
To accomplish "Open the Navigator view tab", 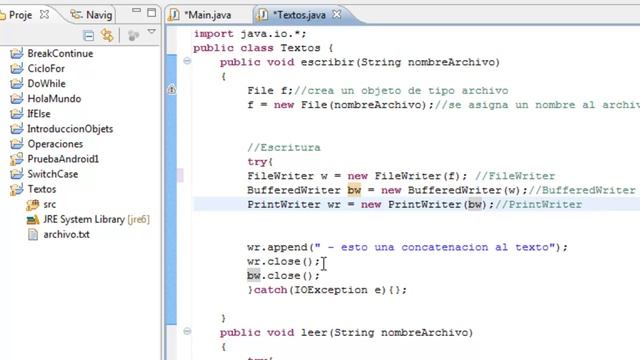I will pyautogui.click(x=91, y=15).
